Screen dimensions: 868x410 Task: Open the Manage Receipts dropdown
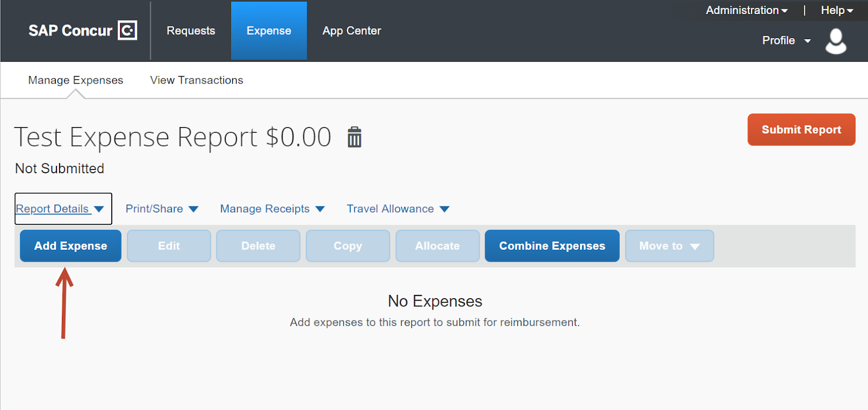[x=271, y=209]
